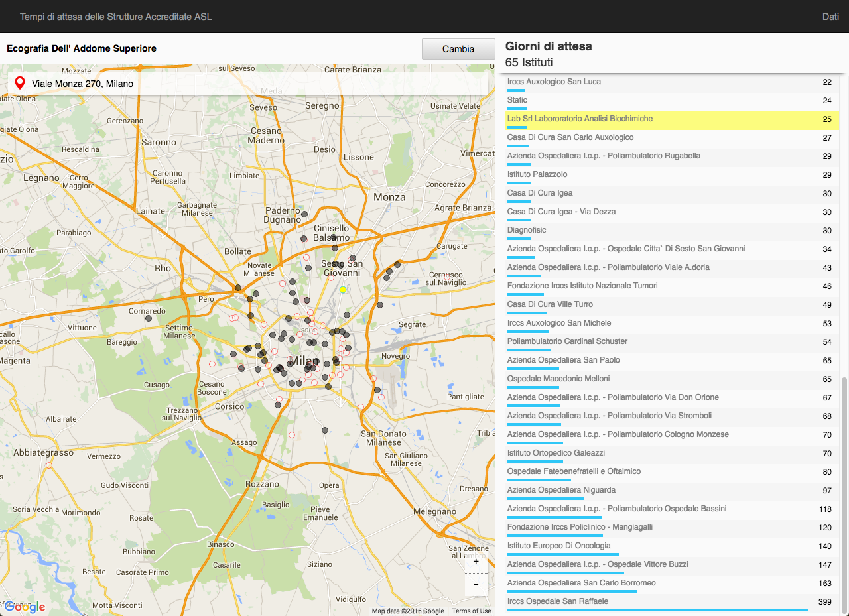This screenshot has width=849, height=616.
Task: Select Azienda Ospedaliera Niguarda row
Action: pyautogui.click(x=673, y=491)
